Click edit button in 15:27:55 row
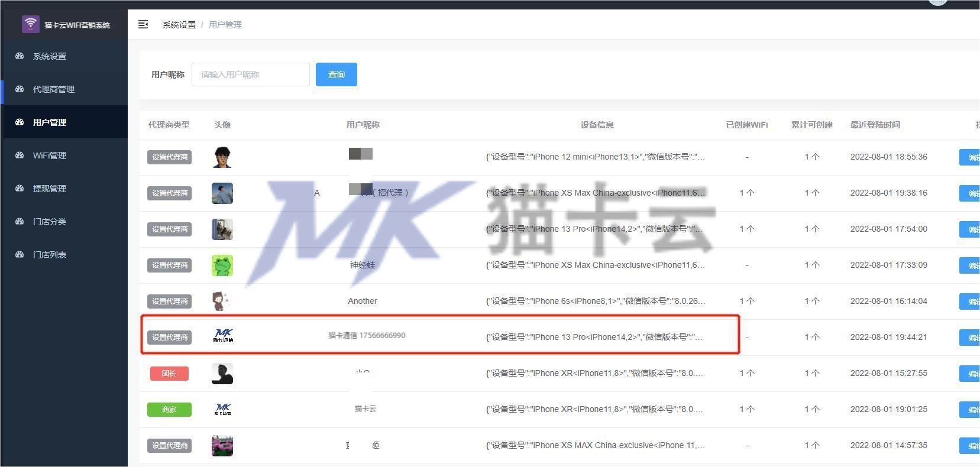980x467 pixels. coord(969,374)
